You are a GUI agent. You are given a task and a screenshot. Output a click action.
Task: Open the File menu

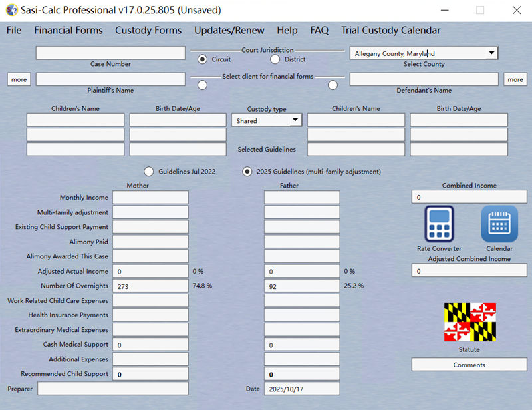(13, 30)
